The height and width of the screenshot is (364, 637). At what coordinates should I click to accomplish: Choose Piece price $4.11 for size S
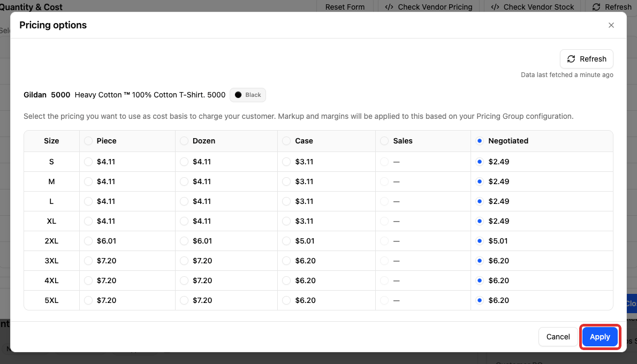click(x=88, y=162)
